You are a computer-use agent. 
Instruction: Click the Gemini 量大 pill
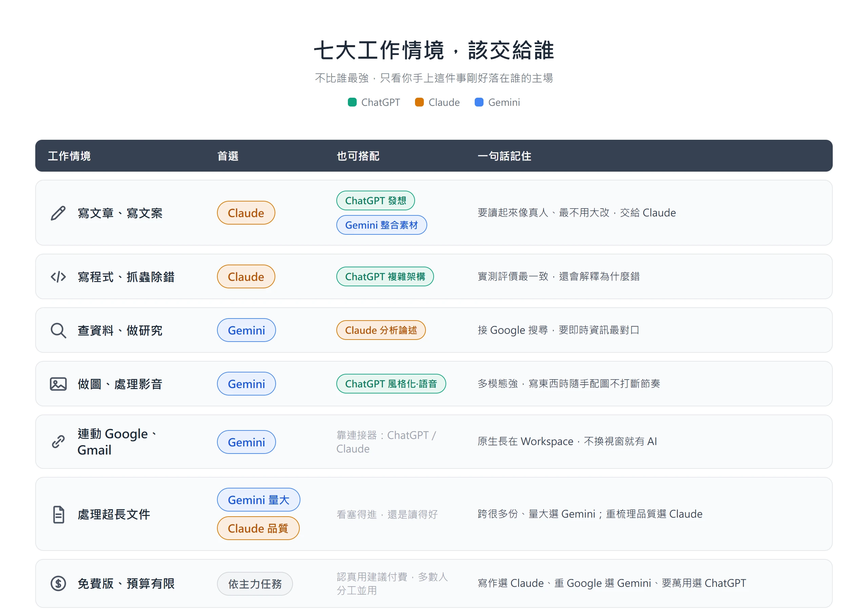258,500
